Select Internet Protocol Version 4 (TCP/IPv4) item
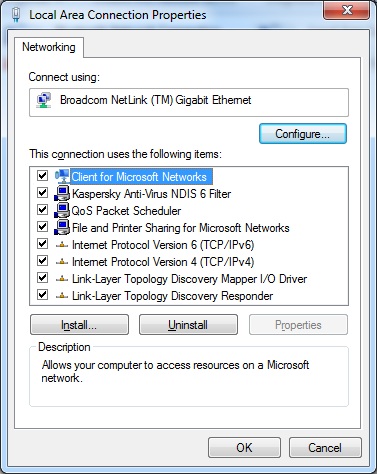The height and width of the screenshot is (474, 377). coord(163,262)
